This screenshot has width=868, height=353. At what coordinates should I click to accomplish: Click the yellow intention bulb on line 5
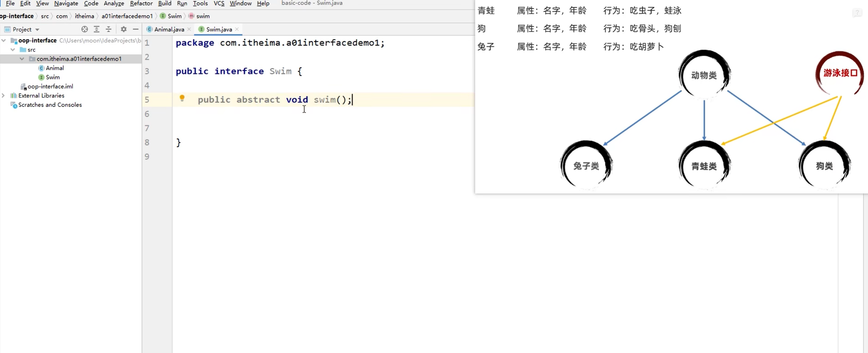pyautogui.click(x=182, y=98)
